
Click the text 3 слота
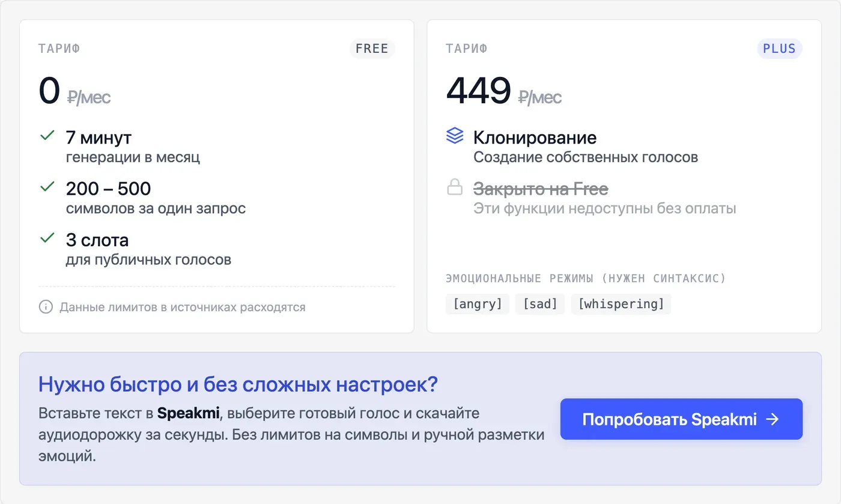[97, 240]
